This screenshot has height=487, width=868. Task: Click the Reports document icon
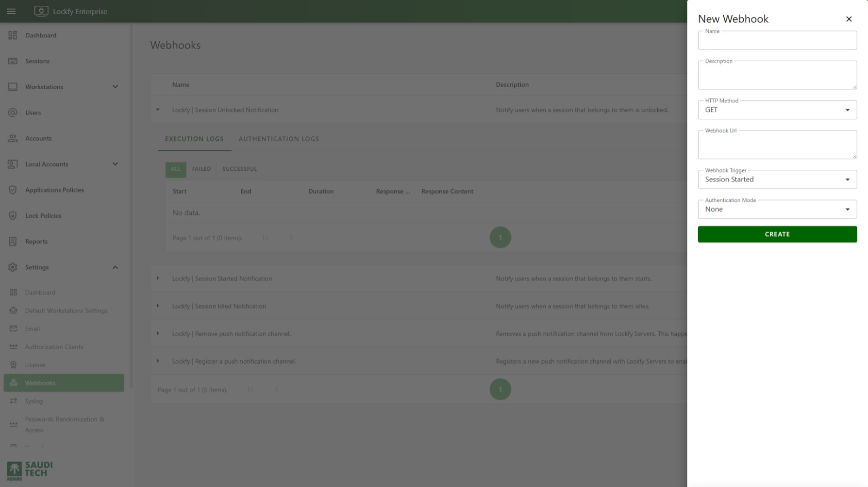pyautogui.click(x=13, y=241)
